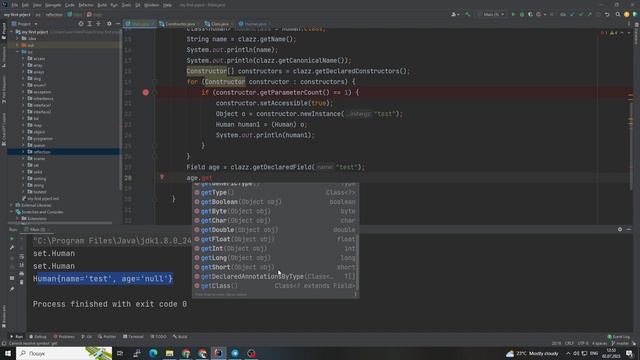Click the Git update project arrow icon

pos(572,14)
